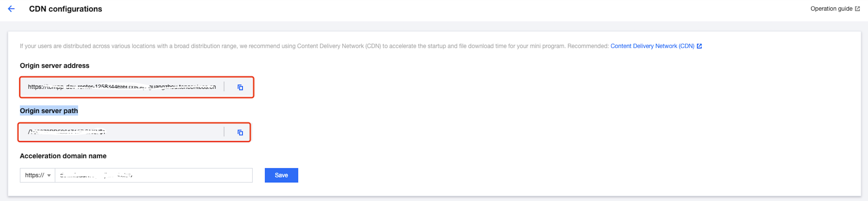Copy the origin server path
The height and width of the screenshot is (201, 868).
240,133
